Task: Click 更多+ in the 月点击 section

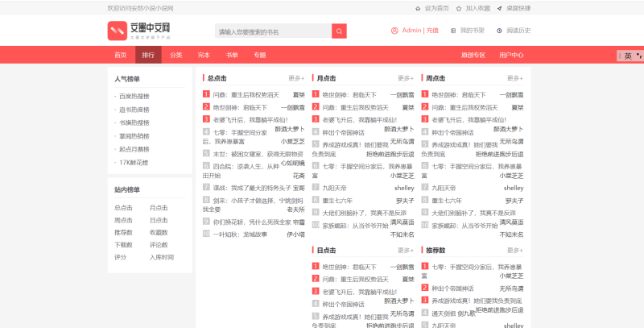Action: [x=406, y=78]
